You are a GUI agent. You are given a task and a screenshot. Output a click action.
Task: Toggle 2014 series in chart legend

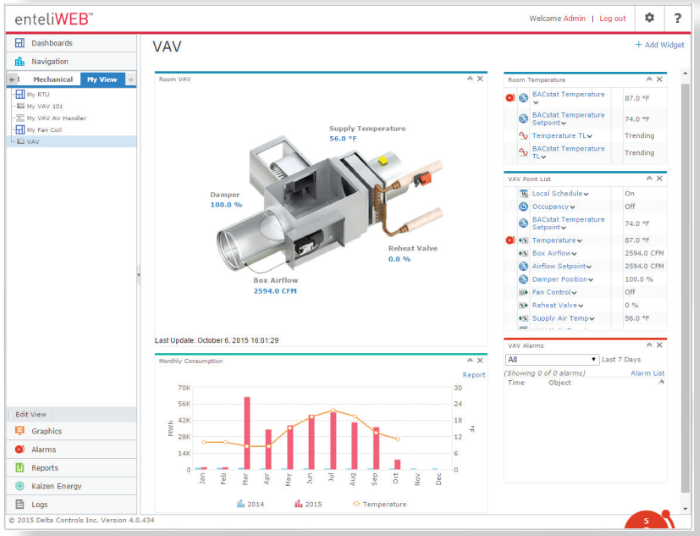[x=250, y=504]
